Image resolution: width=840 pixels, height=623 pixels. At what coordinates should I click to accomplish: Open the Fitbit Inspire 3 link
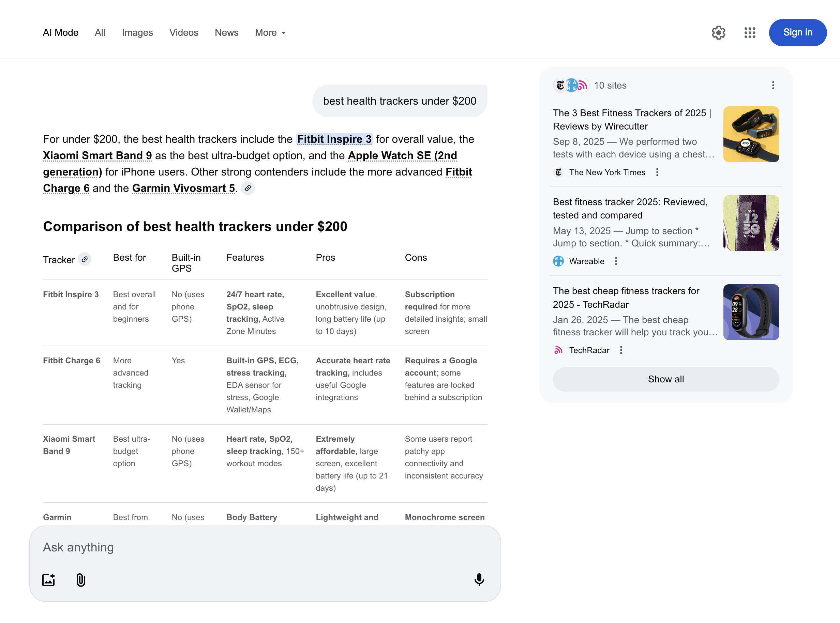click(334, 139)
